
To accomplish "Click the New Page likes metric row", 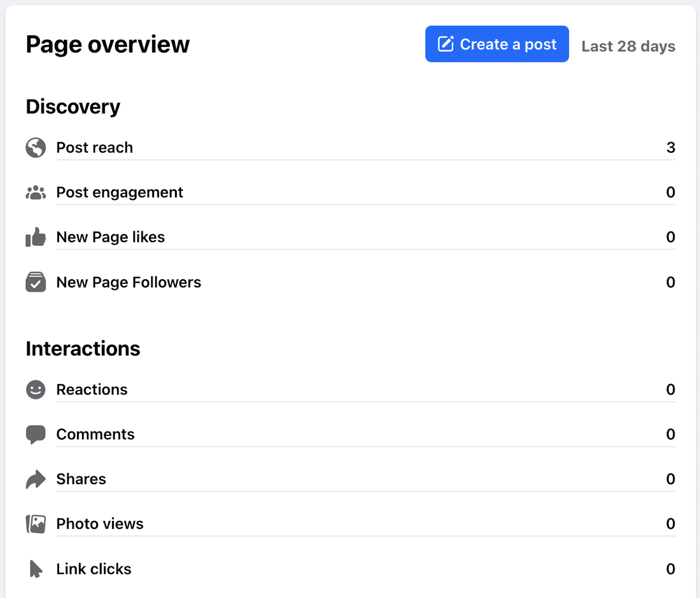I will tap(306, 237).
